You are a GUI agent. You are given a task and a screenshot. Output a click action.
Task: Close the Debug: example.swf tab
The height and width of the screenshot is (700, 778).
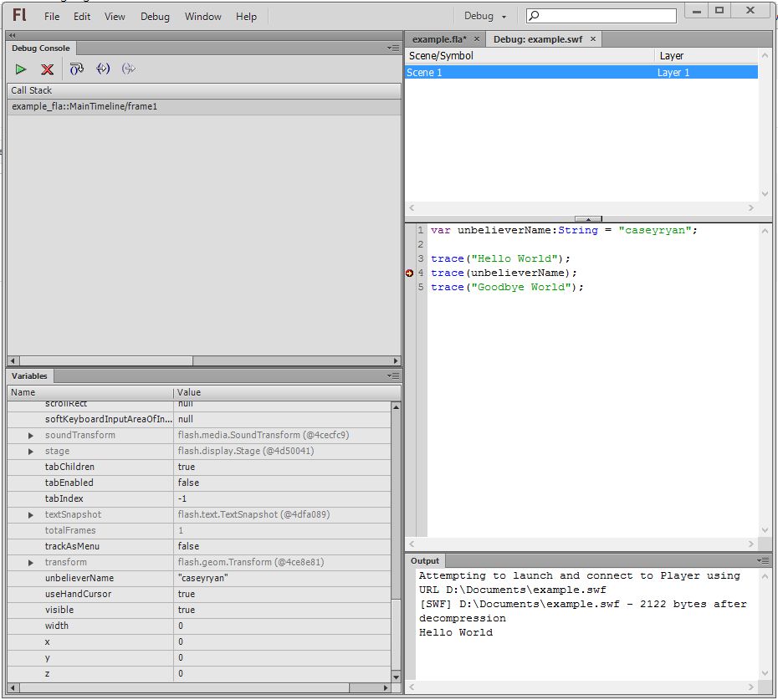593,39
